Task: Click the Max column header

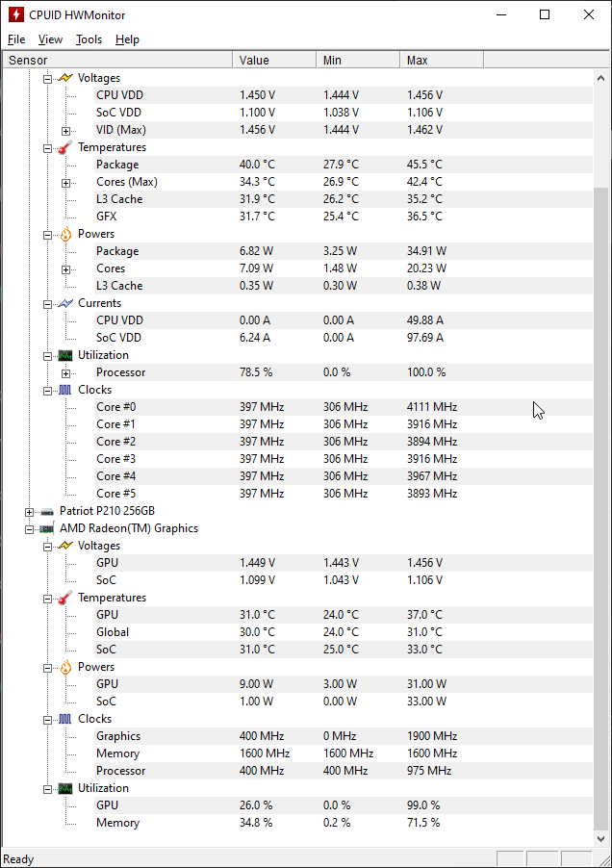Action: [441, 59]
